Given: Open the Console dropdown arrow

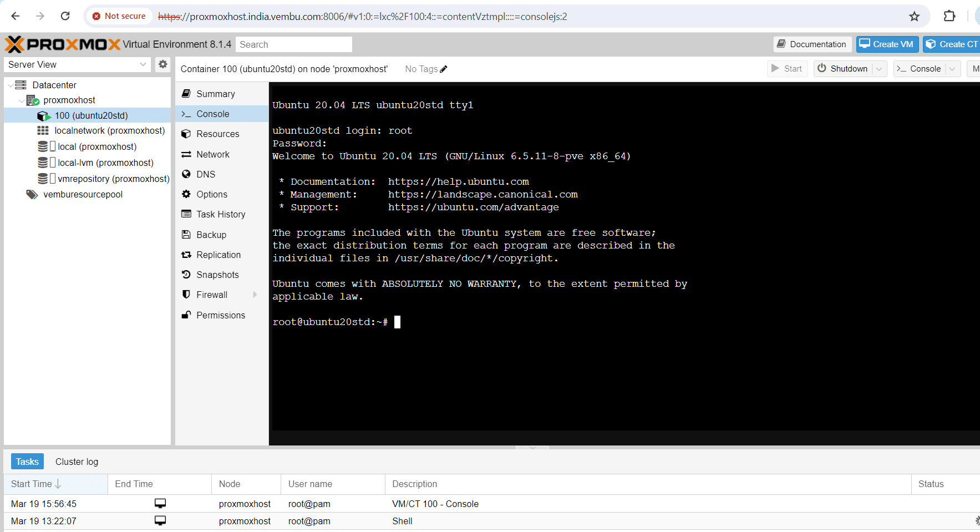Looking at the screenshot, I should pyautogui.click(x=953, y=69).
